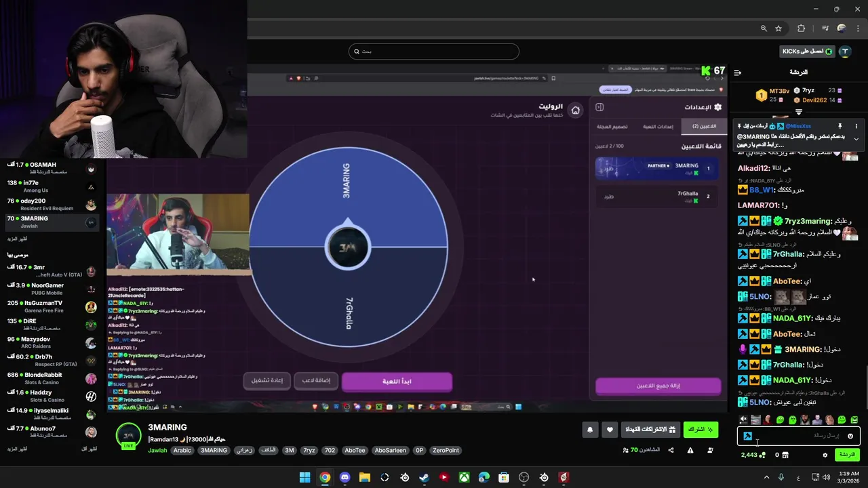Open NoorGamer recommended channel
This screenshot has width=868, height=488.
[x=51, y=289]
